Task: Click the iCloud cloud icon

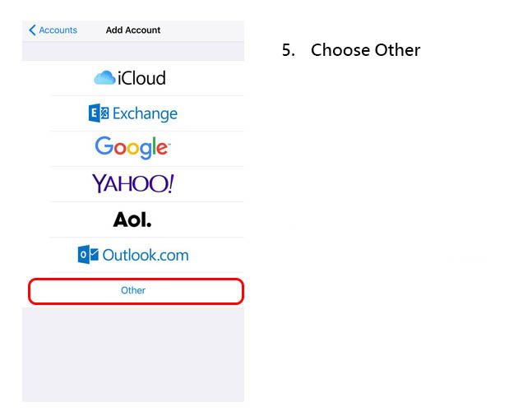Action: tap(104, 77)
